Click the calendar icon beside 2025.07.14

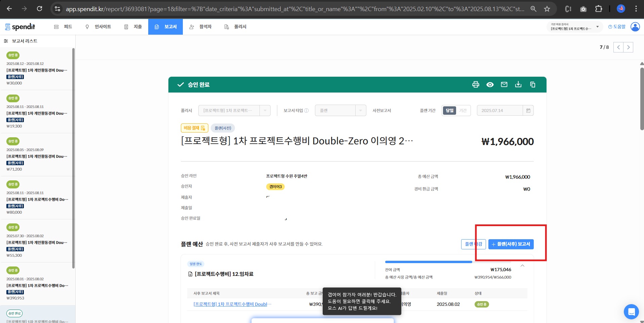[x=528, y=110]
